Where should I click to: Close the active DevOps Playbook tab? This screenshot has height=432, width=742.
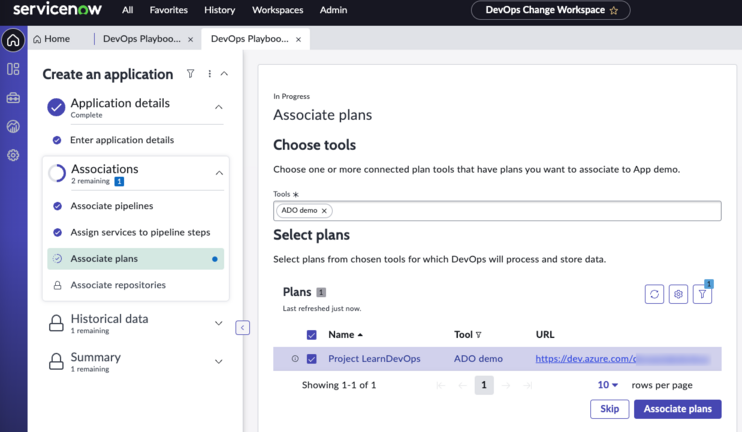coord(298,40)
